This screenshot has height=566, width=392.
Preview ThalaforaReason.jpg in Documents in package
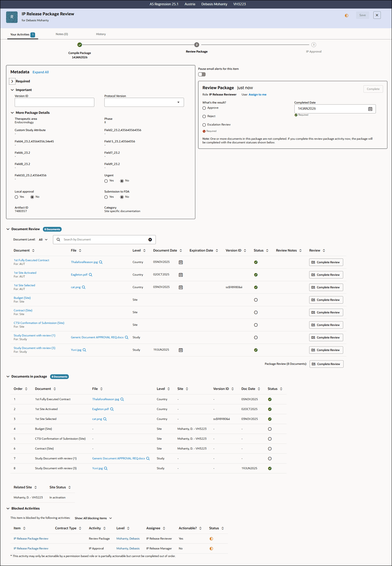pyautogui.click(x=122, y=399)
